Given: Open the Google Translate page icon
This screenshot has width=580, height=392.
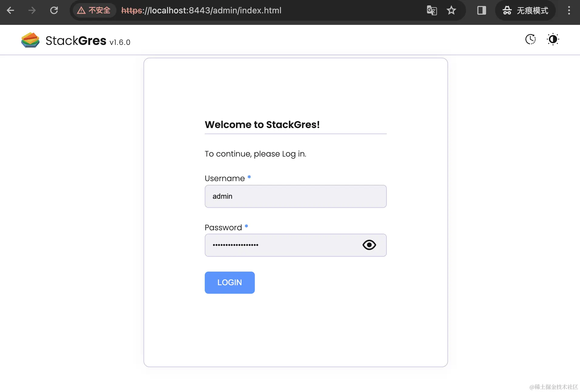Looking at the screenshot, I should 432,10.
